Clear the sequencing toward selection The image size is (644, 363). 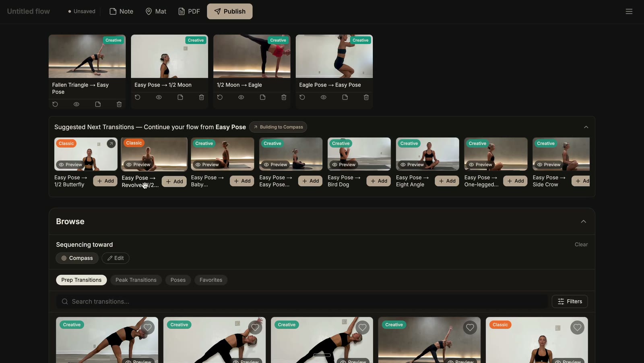coord(581,245)
